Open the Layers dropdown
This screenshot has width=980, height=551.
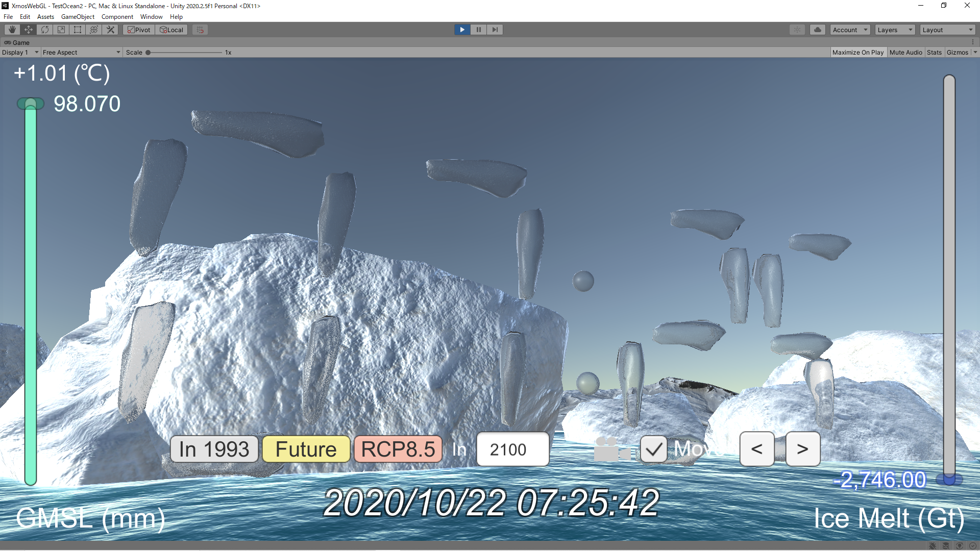pos(895,30)
